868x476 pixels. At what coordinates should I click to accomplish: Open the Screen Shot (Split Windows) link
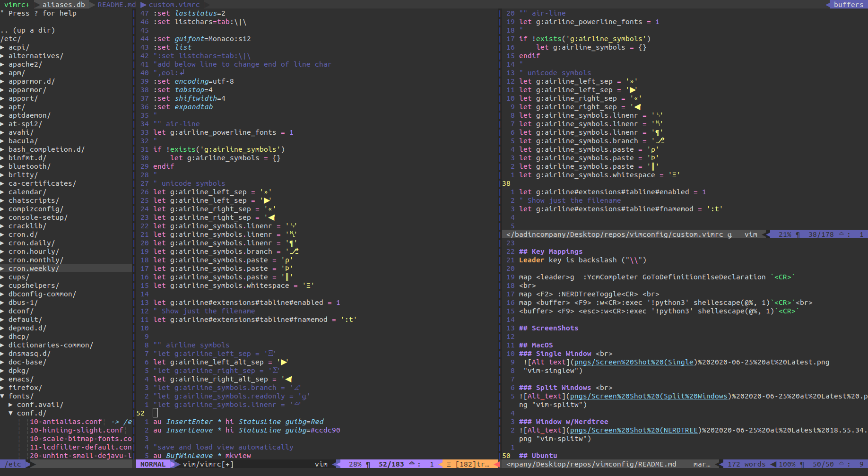click(649, 396)
